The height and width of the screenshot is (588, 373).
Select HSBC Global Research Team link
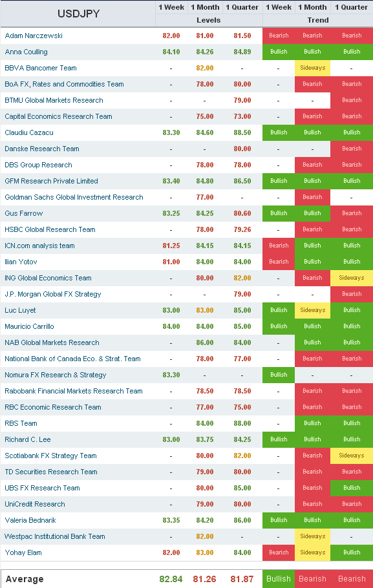pyautogui.click(x=50, y=229)
